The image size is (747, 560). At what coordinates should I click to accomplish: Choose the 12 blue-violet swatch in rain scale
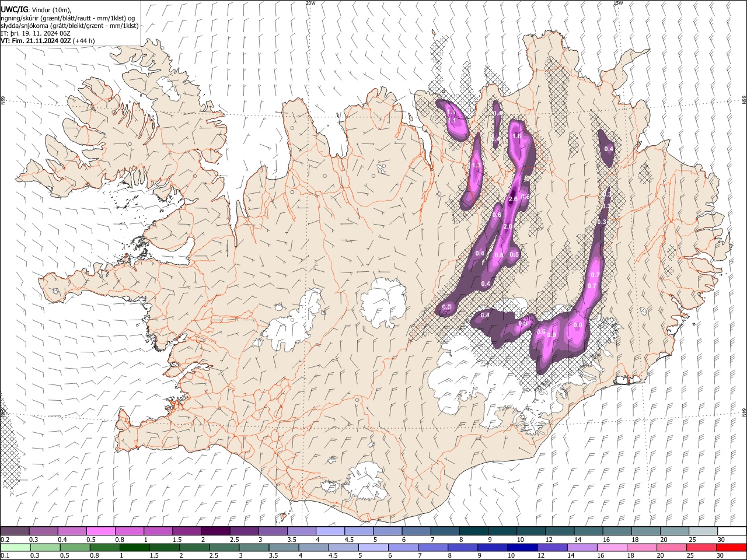click(x=551, y=547)
